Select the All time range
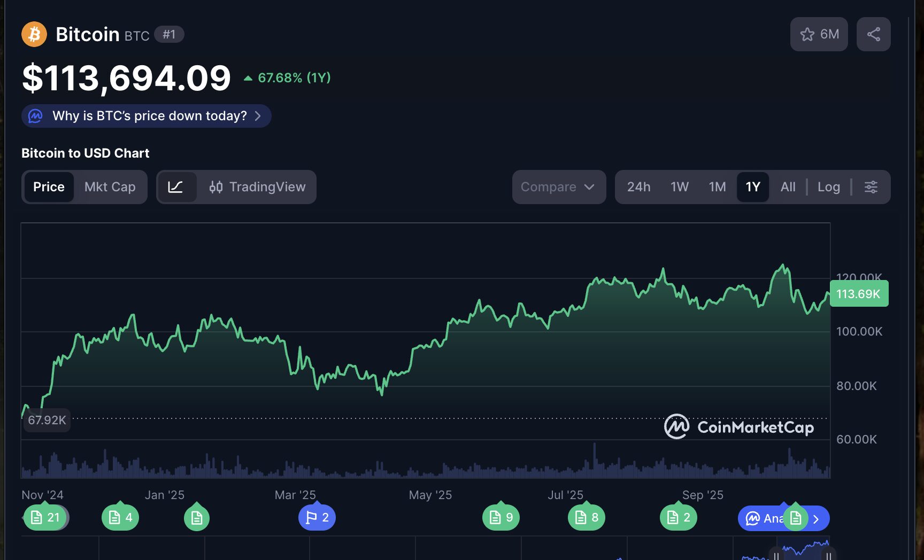Image resolution: width=924 pixels, height=560 pixels. [x=788, y=187]
